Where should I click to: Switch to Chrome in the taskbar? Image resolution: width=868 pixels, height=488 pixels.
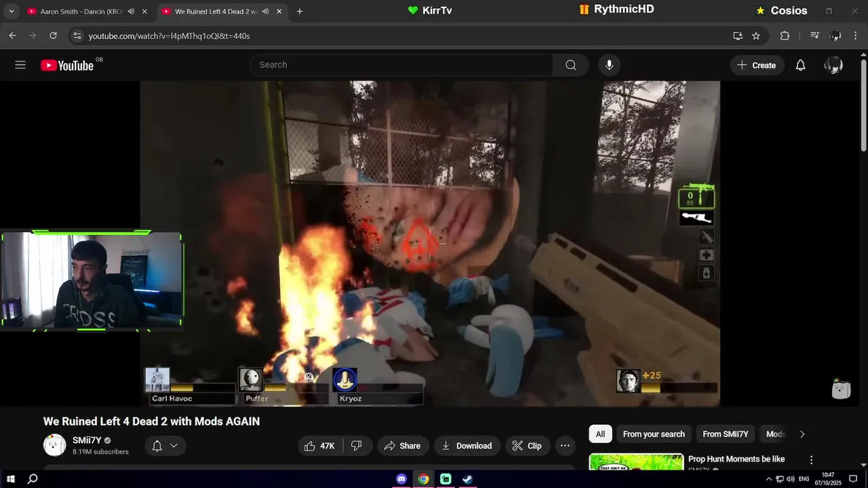423,479
